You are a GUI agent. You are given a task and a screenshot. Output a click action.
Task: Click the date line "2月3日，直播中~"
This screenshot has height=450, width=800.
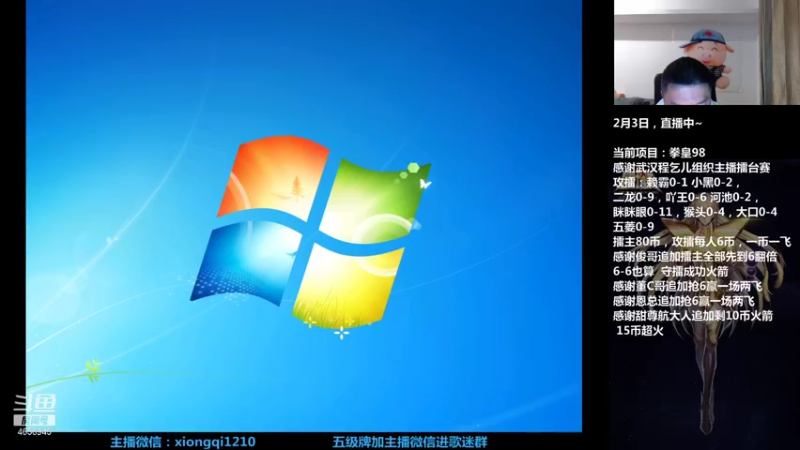pyautogui.click(x=657, y=123)
